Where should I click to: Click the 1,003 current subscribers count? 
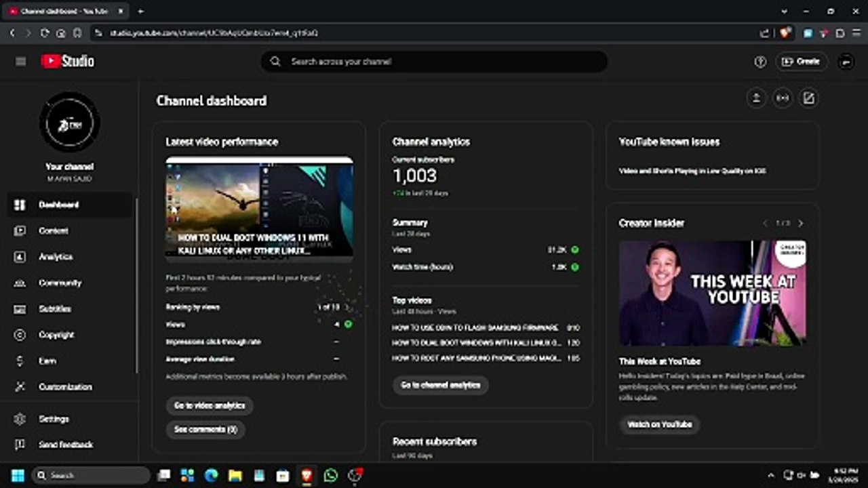414,176
